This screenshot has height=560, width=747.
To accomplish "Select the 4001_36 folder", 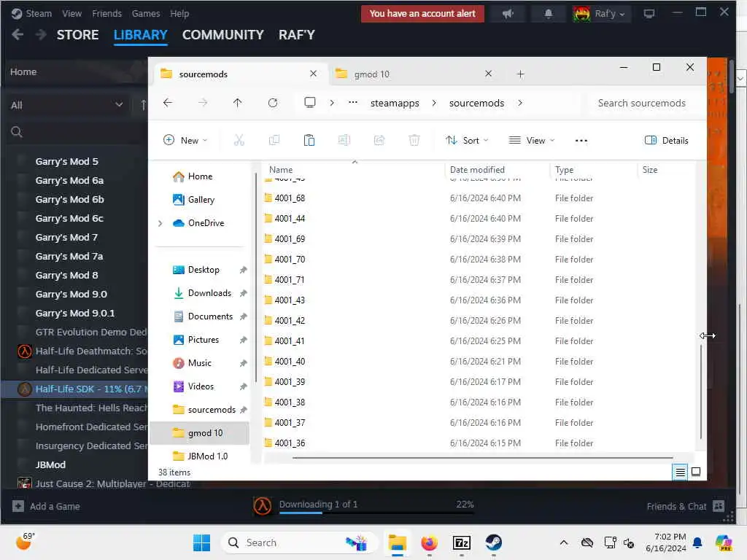I will (290, 443).
